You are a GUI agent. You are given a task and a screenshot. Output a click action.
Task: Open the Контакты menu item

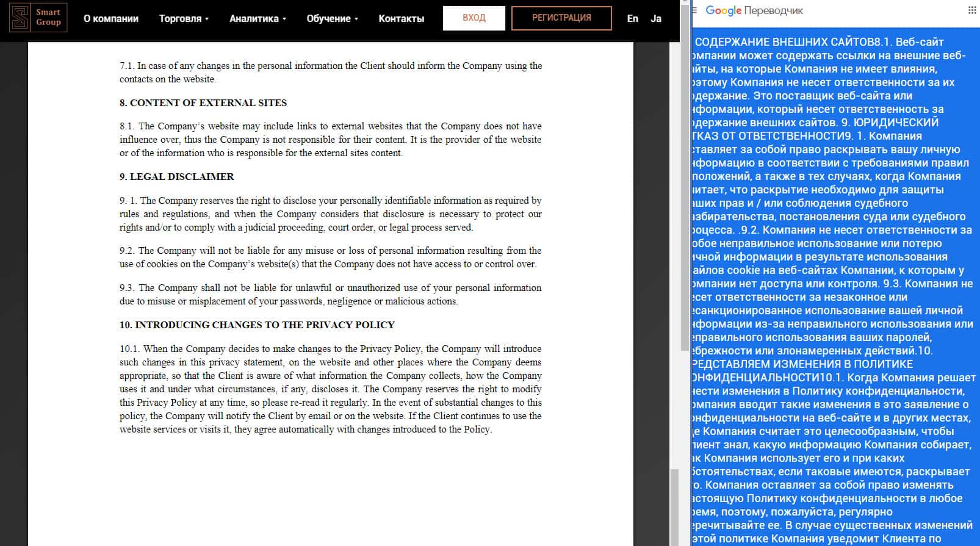pyautogui.click(x=401, y=18)
